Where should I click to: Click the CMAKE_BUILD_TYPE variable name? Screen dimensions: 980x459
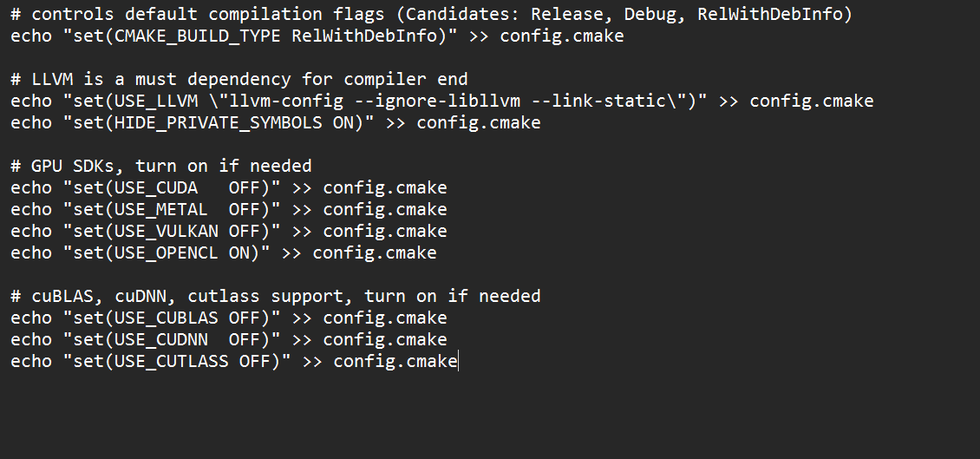pyautogui.click(x=198, y=36)
